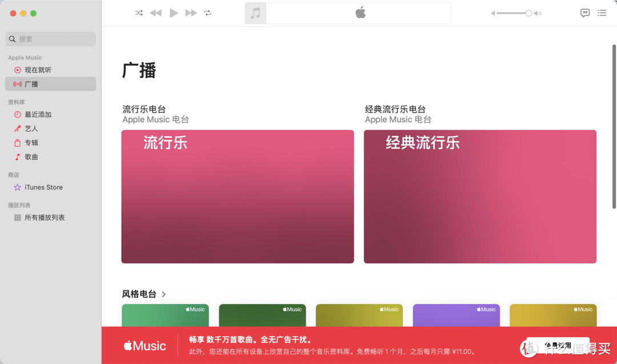The width and height of the screenshot is (617, 364).
Task: Open the olive genre station tile
Action: pyautogui.click(x=359, y=315)
